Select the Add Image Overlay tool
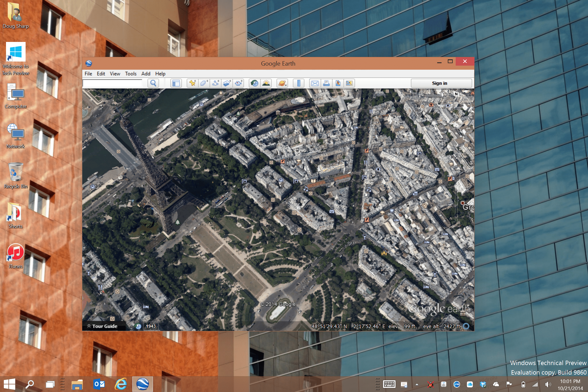This screenshot has width=588, height=392. 227,83
